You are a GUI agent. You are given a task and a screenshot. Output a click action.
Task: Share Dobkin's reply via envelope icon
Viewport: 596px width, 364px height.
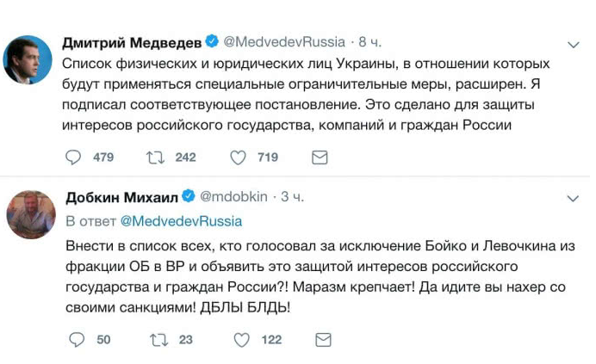coord(324,340)
